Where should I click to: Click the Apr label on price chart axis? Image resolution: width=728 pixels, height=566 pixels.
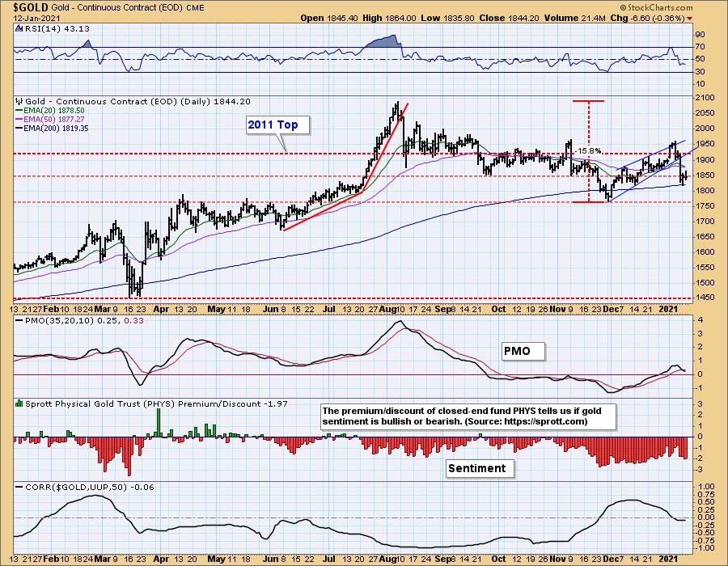[x=161, y=309]
